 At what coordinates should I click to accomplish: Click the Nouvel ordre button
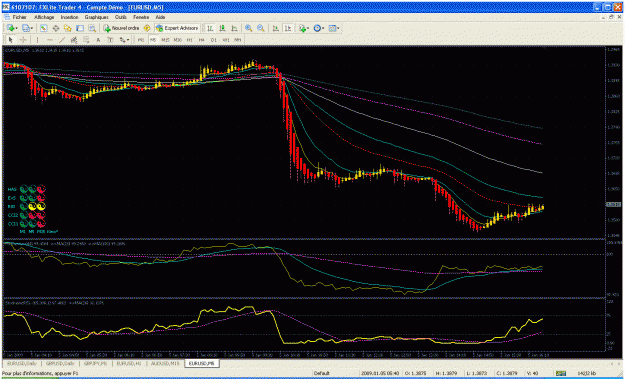[121, 28]
